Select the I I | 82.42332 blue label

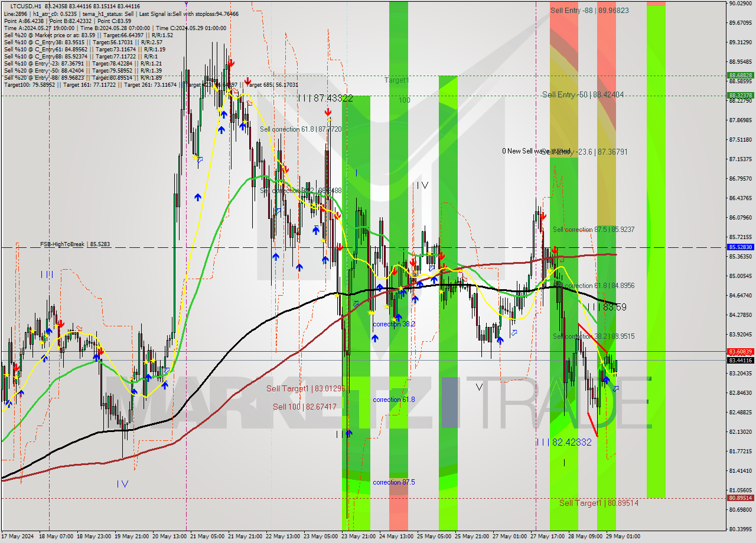tap(563, 442)
